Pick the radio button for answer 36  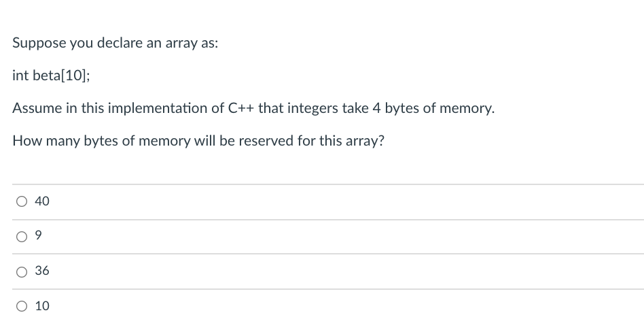tap(22, 272)
